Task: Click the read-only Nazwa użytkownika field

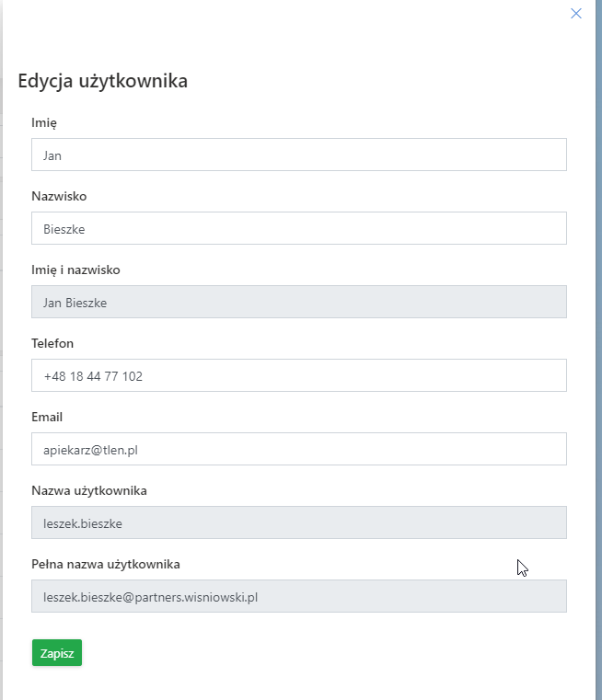Action: (298, 522)
